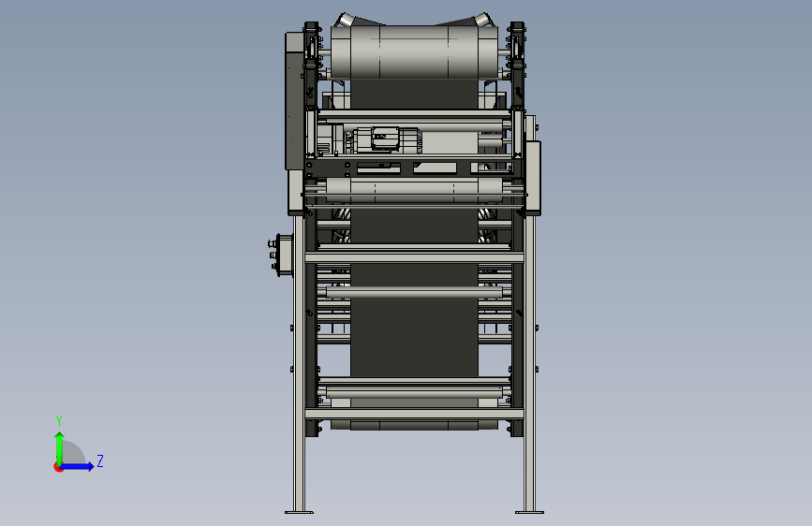Screen dimensions: 812x526
Task: Select the right side guard panel
Action: coord(533,178)
